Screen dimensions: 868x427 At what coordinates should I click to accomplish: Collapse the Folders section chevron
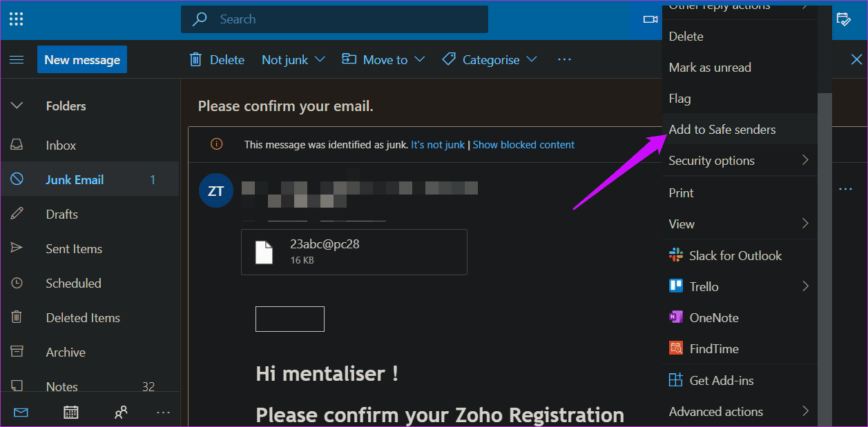coord(17,106)
